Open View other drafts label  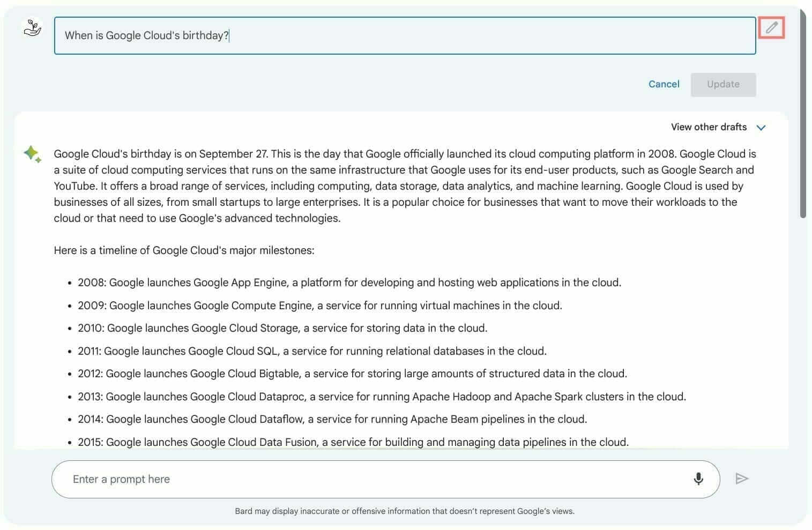tap(709, 127)
